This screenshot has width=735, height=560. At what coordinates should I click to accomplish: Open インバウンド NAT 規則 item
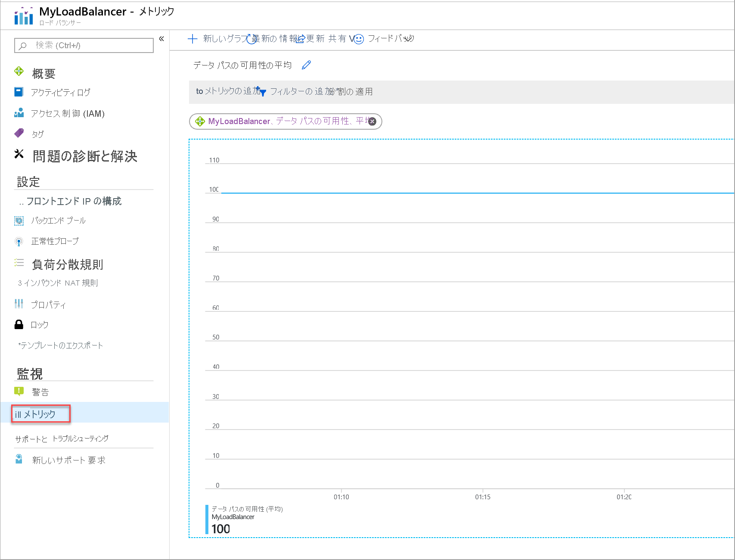pyautogui.click(x=61, y=283)
